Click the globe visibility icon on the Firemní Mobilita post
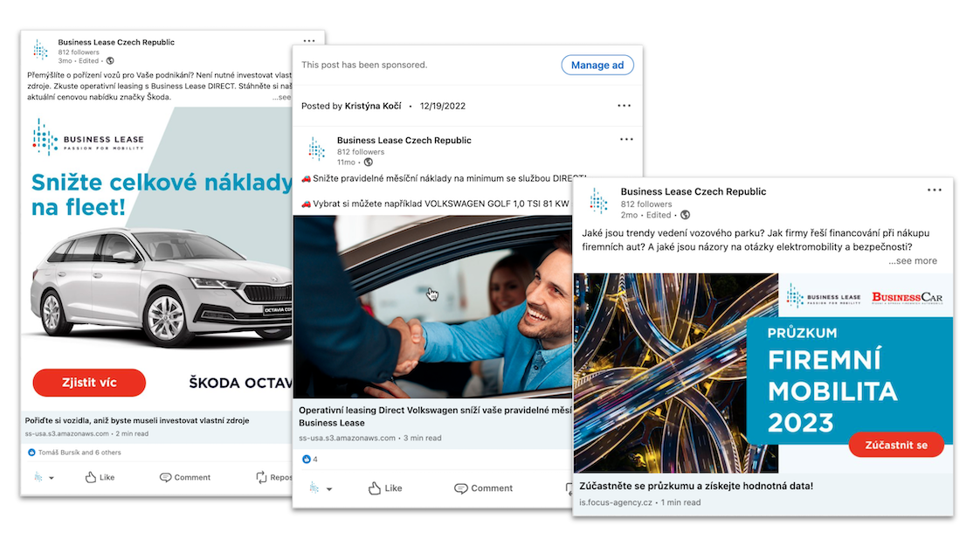Image resolution: width=980 pixels, height=546 pixels. pyautogui.click(x=685, y=215)
